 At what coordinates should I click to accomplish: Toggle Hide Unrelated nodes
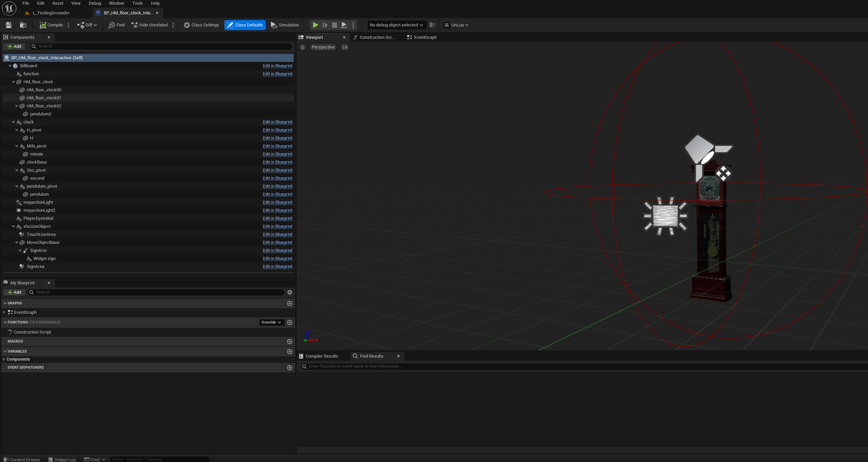point(150,25)
